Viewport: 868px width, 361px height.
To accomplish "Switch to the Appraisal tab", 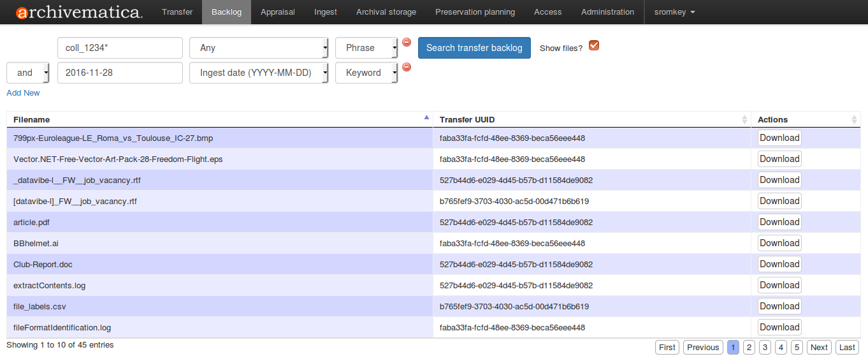I will pos(278,12).
